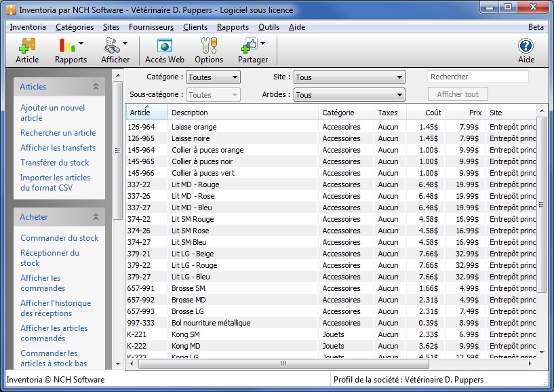Open the Accès Web toolbar icon
Screen dimensions: 554x392
(165, 46)
